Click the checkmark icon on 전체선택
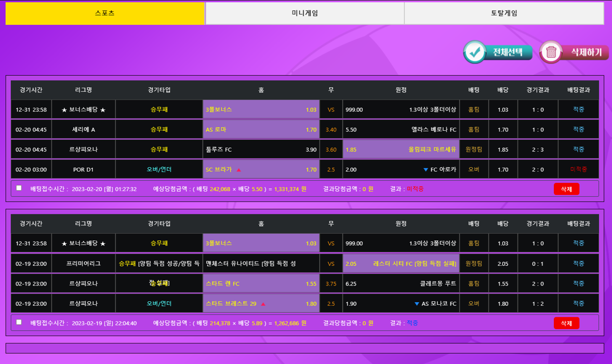This screenshot has height=364, width=612. click(474, 52)
